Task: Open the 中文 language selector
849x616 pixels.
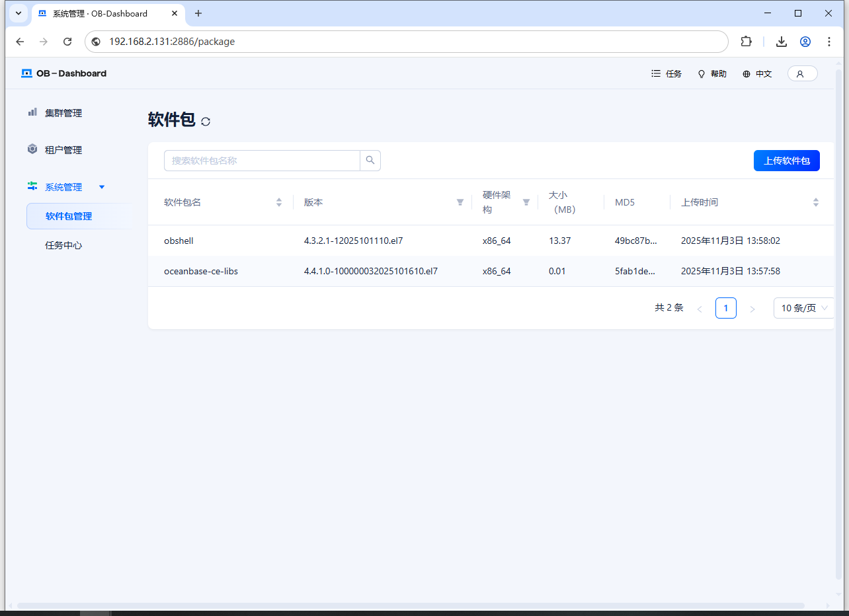Action: pos(757,74)
